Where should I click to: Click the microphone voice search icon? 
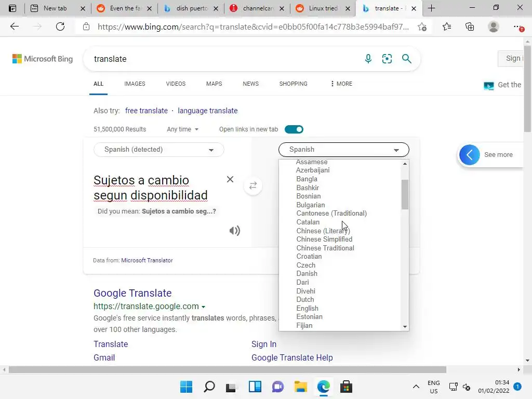(x=368, y=59)
